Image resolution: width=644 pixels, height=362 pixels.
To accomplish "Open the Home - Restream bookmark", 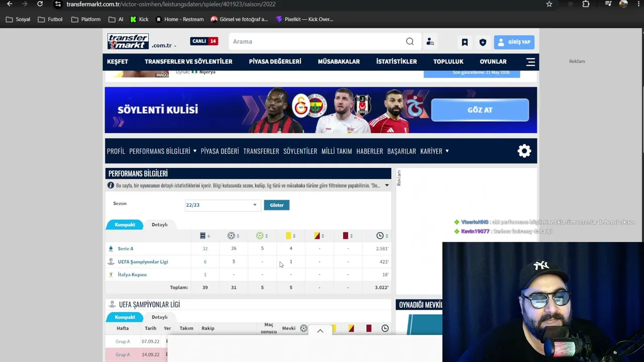I will (x=180, y=20).
